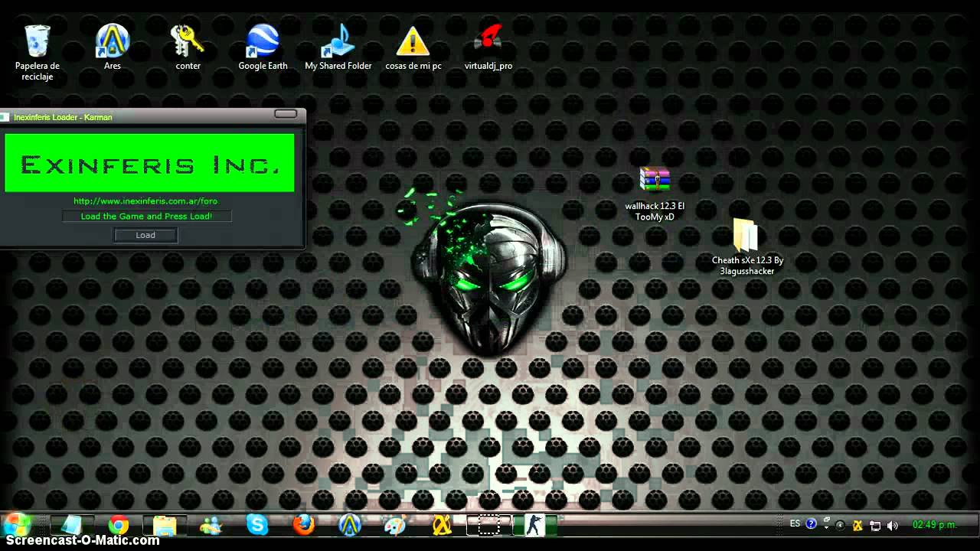Click the light blue taskbar icon beside Start
Viewport: 980px width, 551px height.
pos(72,525)
